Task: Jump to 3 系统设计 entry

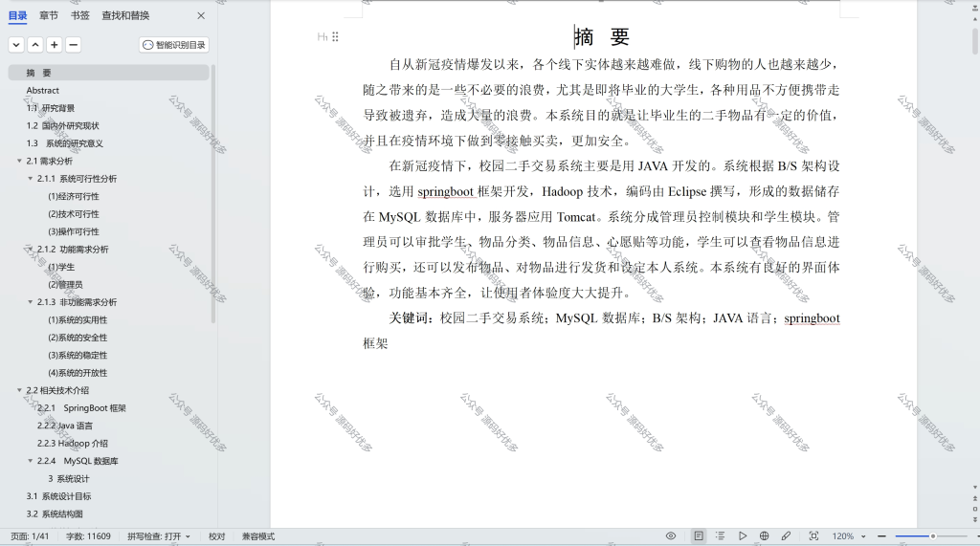Action: pyautogui.click(x=69, y=478)
